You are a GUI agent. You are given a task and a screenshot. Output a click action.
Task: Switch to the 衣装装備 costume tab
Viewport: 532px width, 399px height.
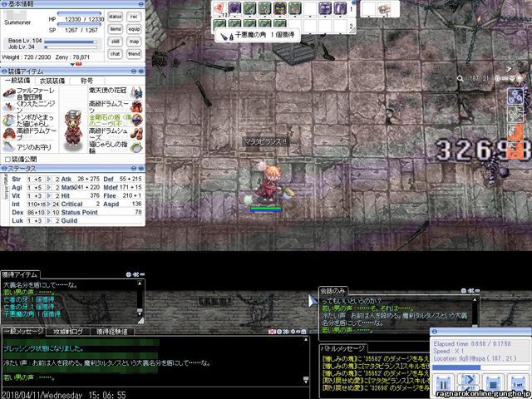point(52,81)
